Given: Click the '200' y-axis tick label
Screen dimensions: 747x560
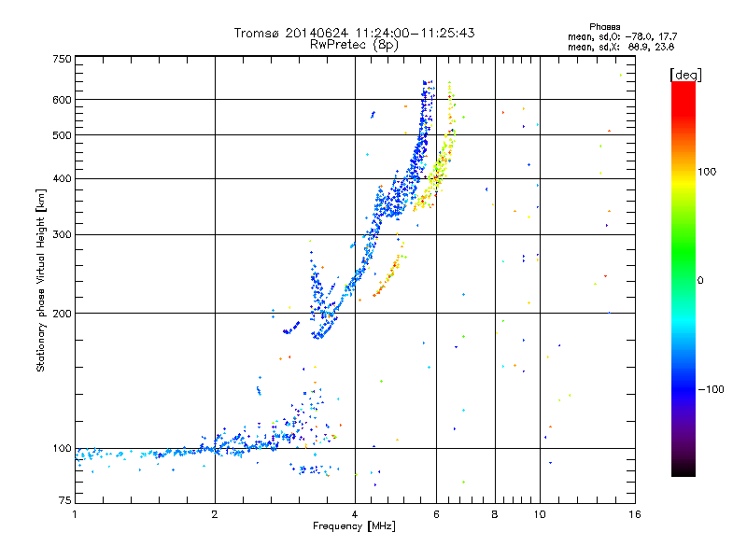Looking at the screenshot, I should point(62,314).
